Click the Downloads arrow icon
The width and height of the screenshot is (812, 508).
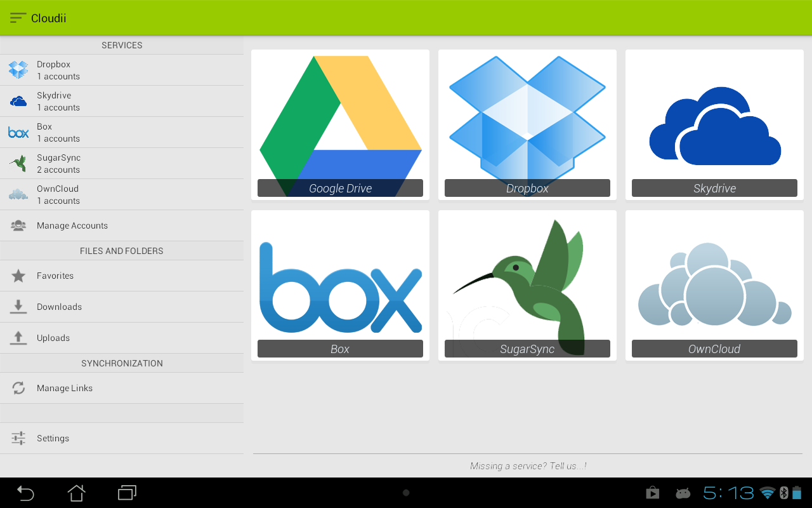pos(18,307)
